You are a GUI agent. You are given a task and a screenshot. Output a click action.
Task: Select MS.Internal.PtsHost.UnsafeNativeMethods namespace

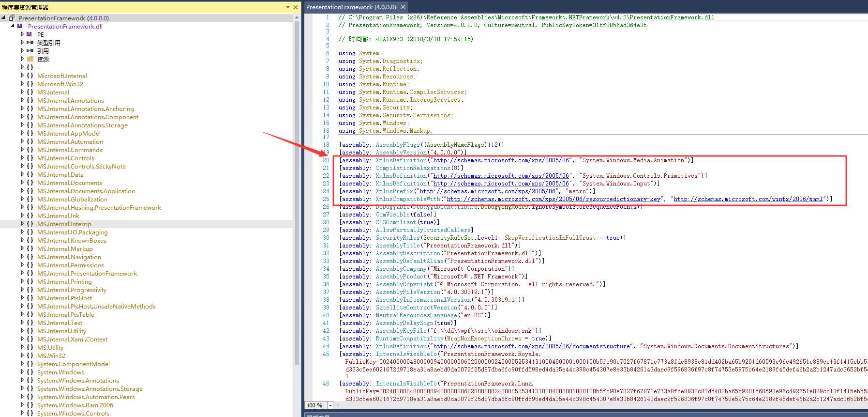click(96, 306)
